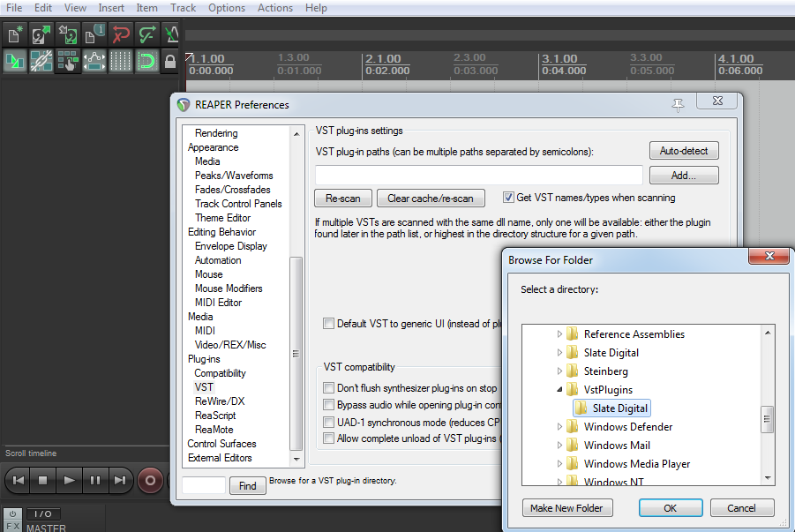Image resolution: width=795 pixels, height=532 pixels.
Task: Select the ReWire/DX preferences page
Action: 220,401
